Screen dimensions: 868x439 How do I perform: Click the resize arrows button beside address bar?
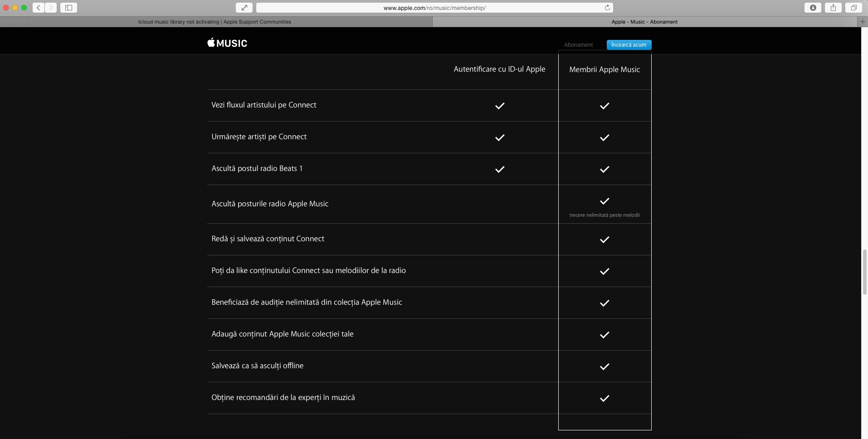[x=244, y=8]
